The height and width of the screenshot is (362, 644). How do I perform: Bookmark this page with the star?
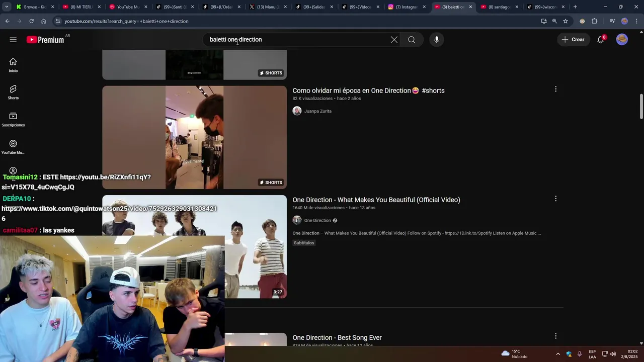pos(566,21)
